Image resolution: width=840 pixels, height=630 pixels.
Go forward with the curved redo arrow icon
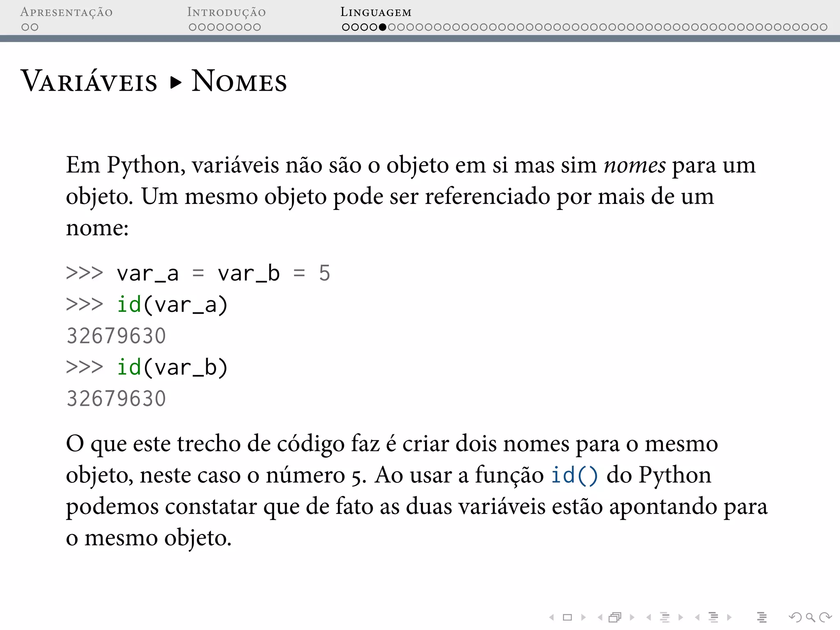(x=825, y=617)
